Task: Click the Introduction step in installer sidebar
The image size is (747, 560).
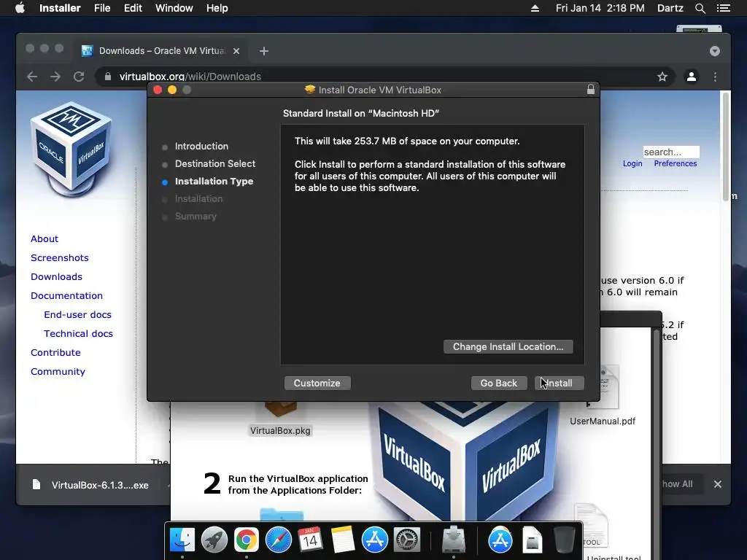Action: (x=201, y=146)
